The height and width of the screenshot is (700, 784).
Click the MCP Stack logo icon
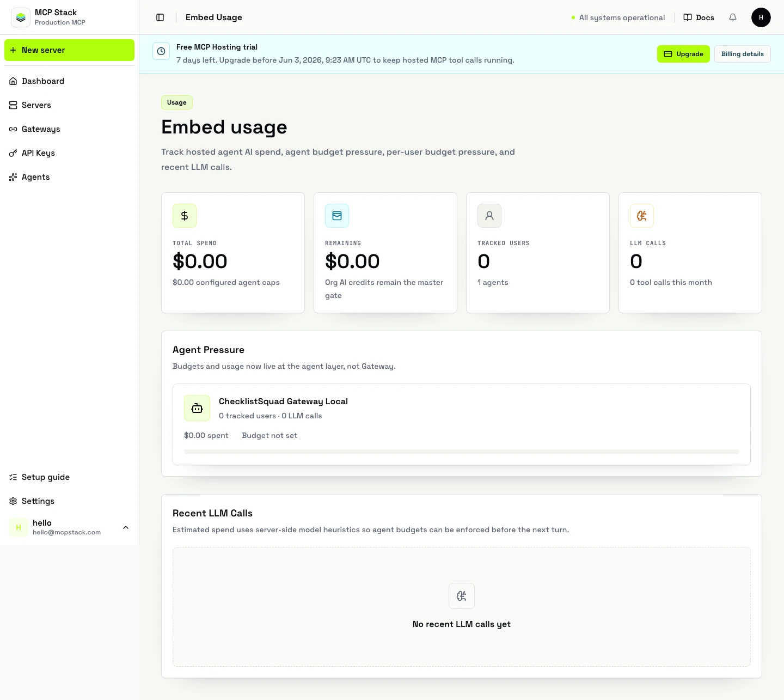pos(21,17)
